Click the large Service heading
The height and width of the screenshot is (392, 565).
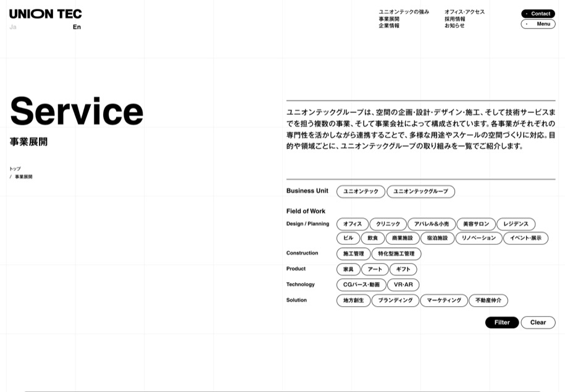click(77, 111)
